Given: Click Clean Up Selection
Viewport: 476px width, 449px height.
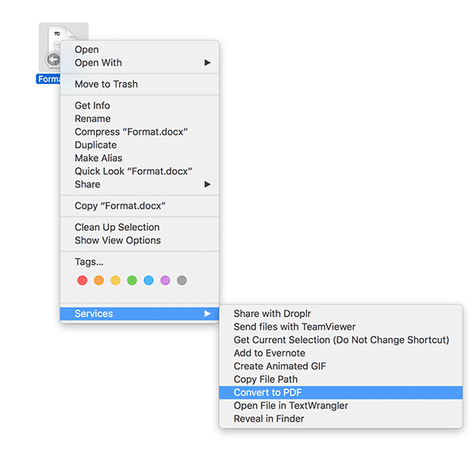Looking at the screenshot, I should coord(140,227).
